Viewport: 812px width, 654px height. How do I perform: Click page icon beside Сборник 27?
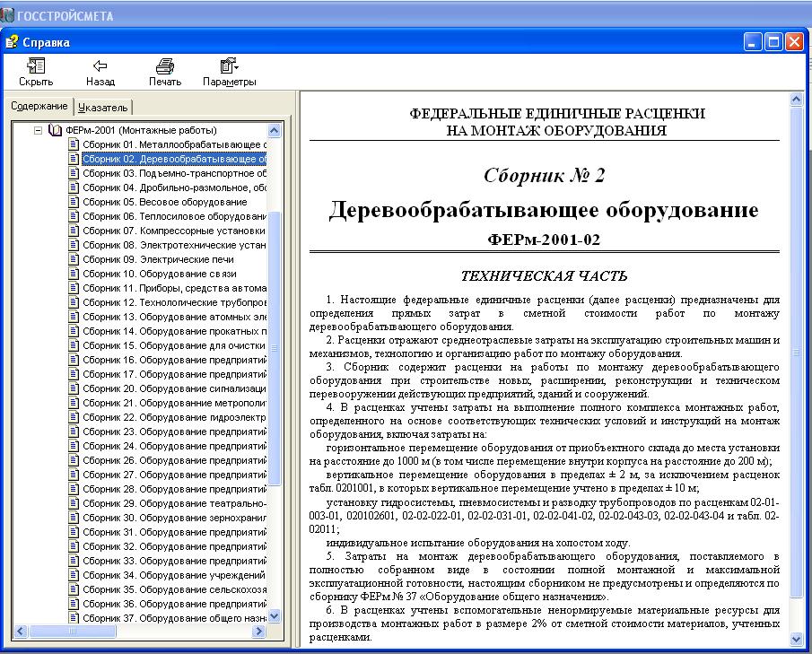click(74, 475)
